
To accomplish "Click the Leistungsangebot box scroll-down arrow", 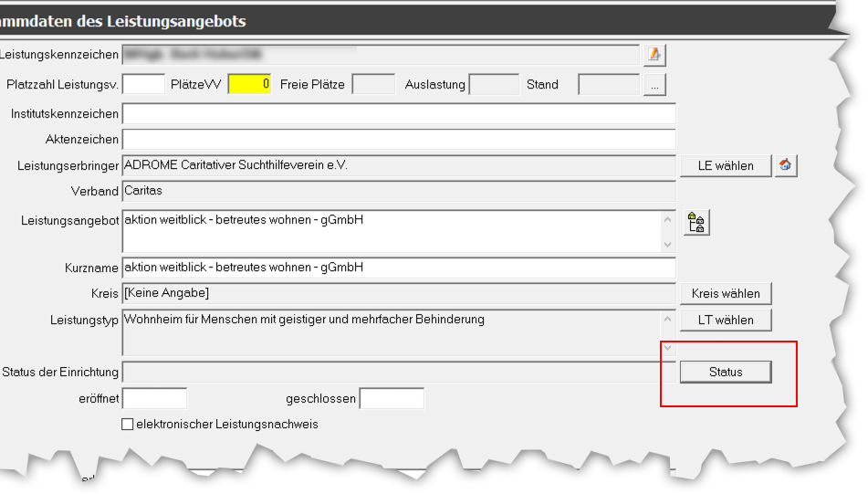I will [x=667, y=245].
